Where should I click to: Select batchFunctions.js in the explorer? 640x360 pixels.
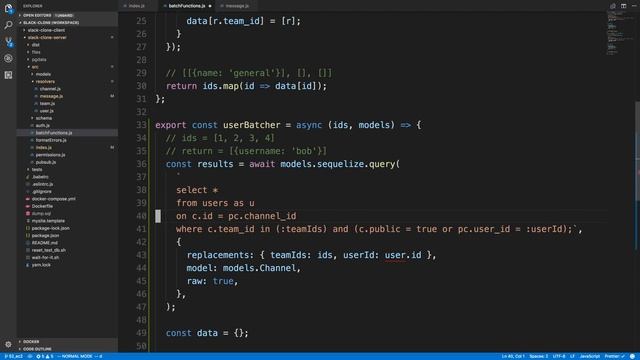click(67, 133)
